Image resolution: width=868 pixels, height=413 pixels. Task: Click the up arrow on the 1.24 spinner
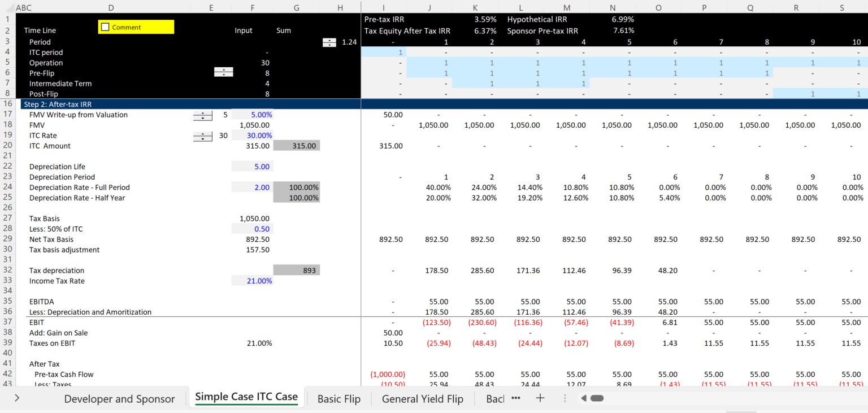[329, 40]
